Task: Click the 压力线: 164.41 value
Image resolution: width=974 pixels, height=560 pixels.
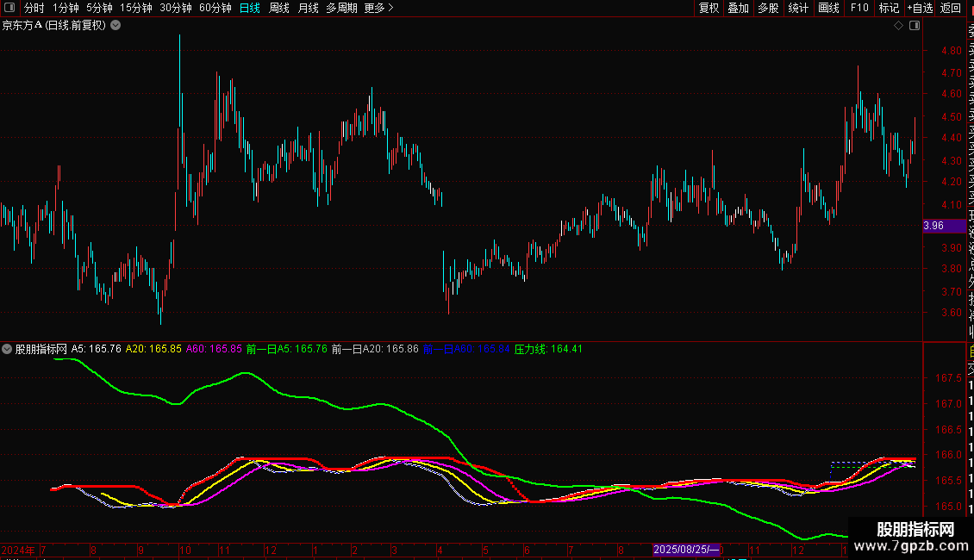Action: point(548,349)
